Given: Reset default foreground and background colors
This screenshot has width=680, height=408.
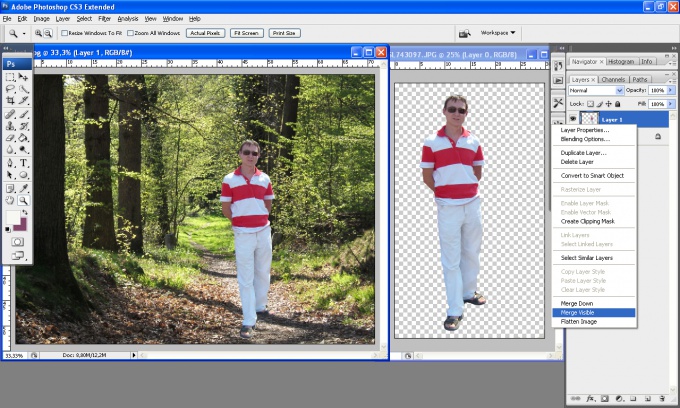Looking at the screenshot, I should 8,229.
